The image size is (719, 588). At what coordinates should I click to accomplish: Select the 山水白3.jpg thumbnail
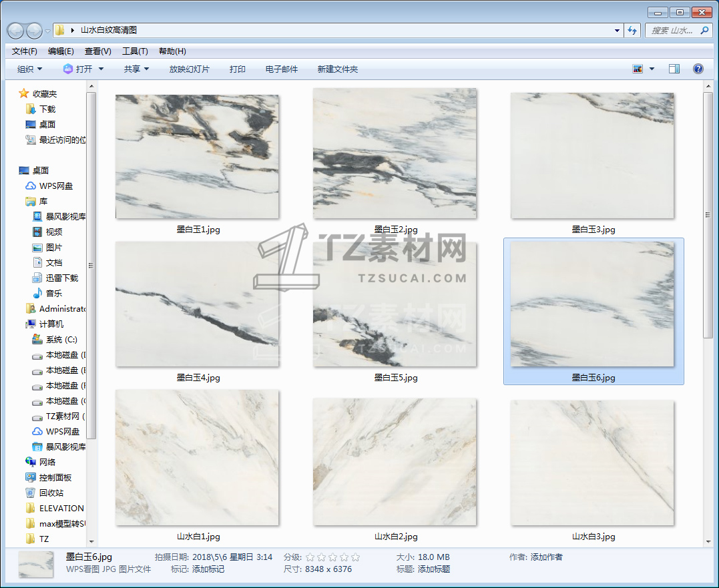point(592,463)
